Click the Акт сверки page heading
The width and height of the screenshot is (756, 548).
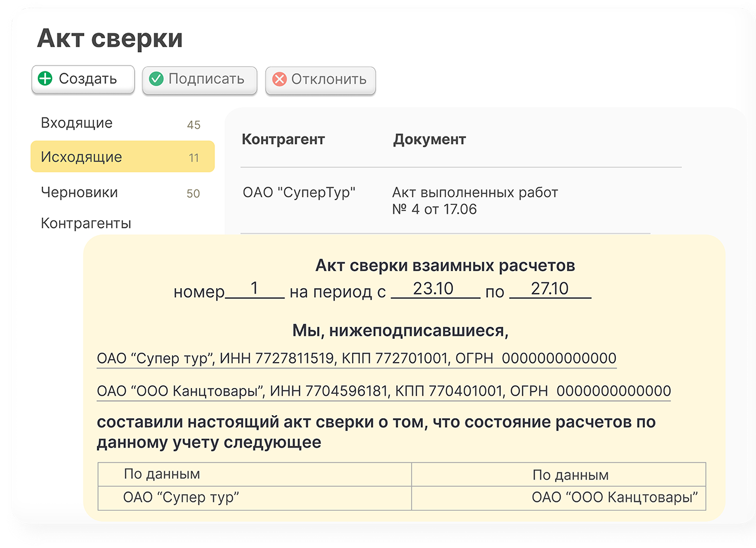[110, 38]
